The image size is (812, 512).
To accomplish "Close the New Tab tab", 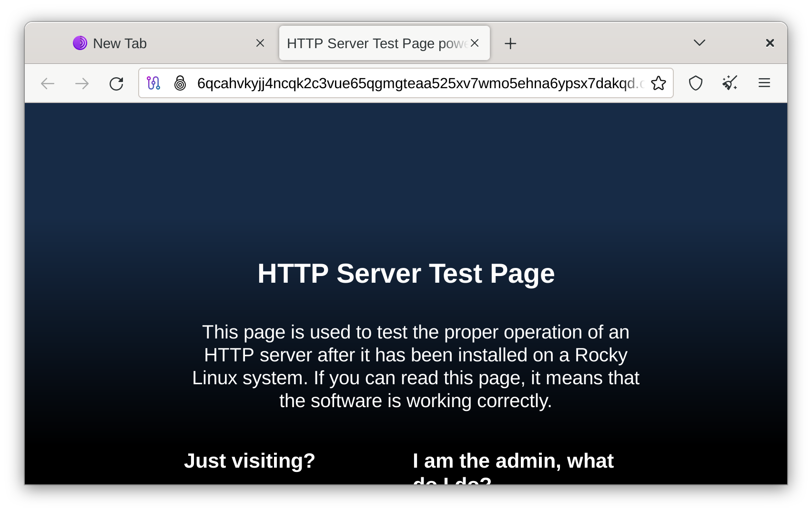I will [x=260, y=43].
